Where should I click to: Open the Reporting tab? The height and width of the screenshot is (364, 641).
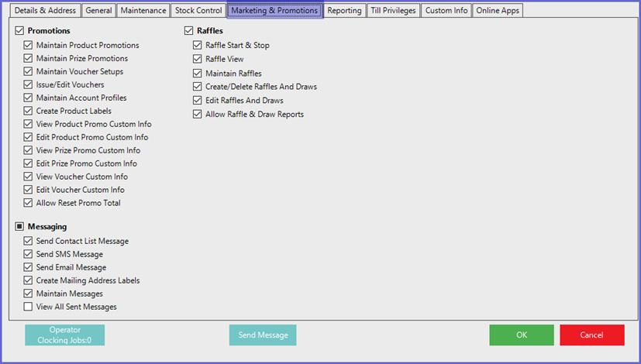(344, 11)
